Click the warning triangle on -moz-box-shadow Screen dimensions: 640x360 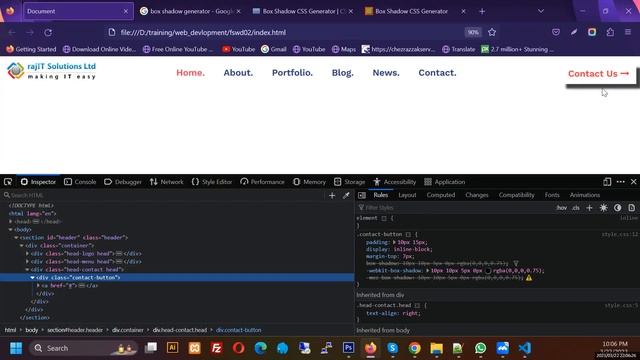coord(529,278)
